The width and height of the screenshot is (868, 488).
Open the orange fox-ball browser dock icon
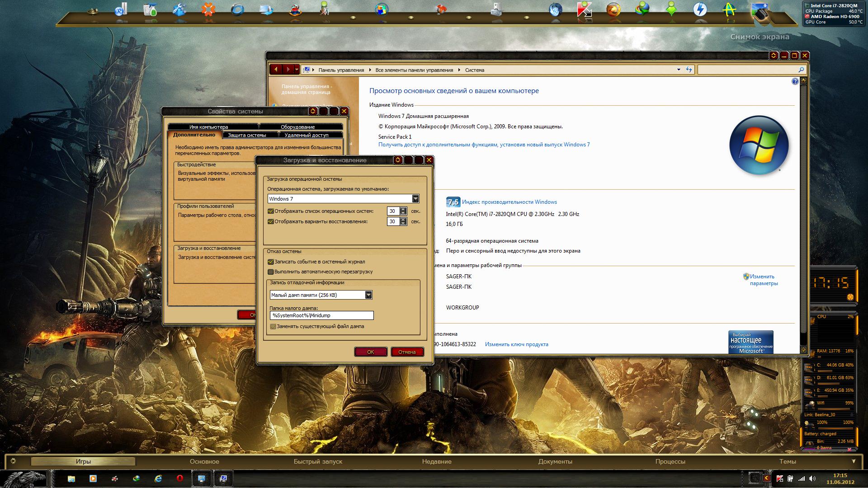[613, 9]
